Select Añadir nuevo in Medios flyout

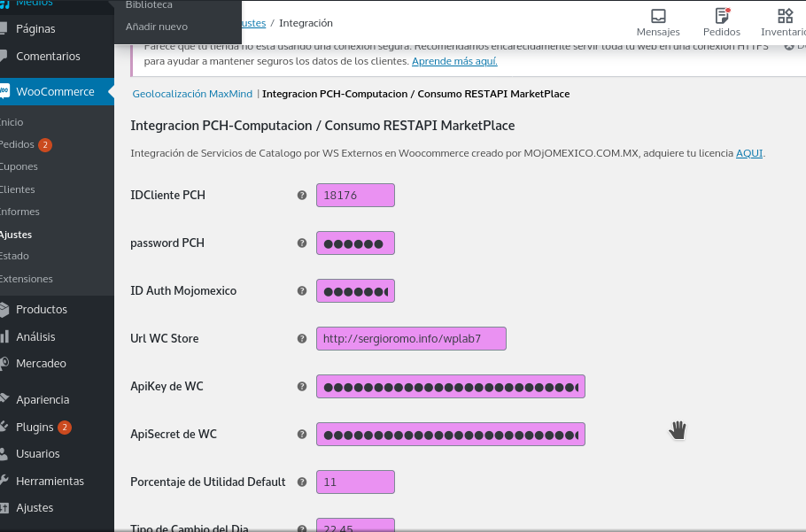coord(157,27)
